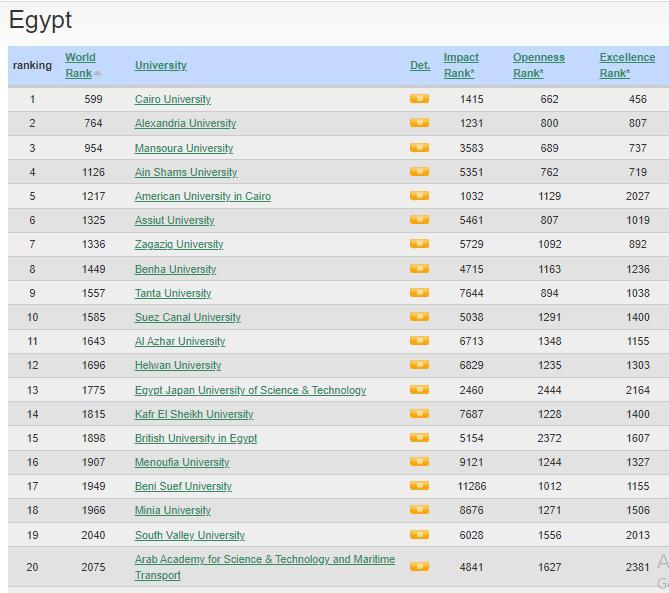669x593 pixels.
Task: Open details icon for American University in Cairo
Action: coord(419,196)
